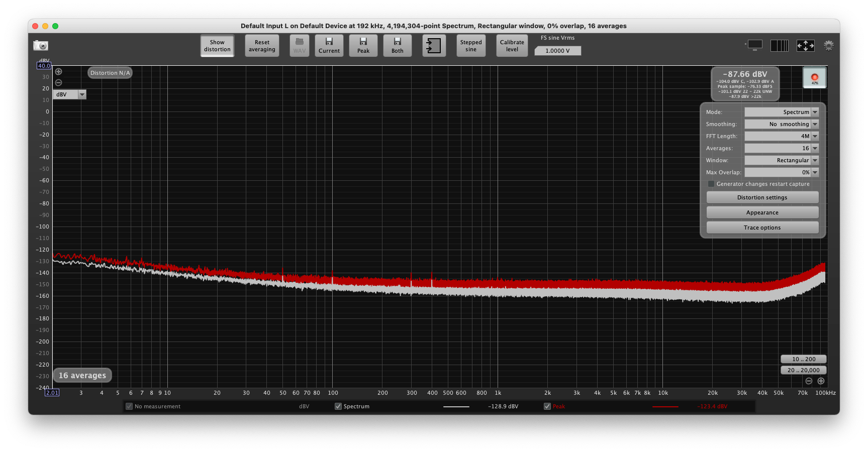Click the WAV file icon button
Screen dimensions: 868x452
point(300,46)
